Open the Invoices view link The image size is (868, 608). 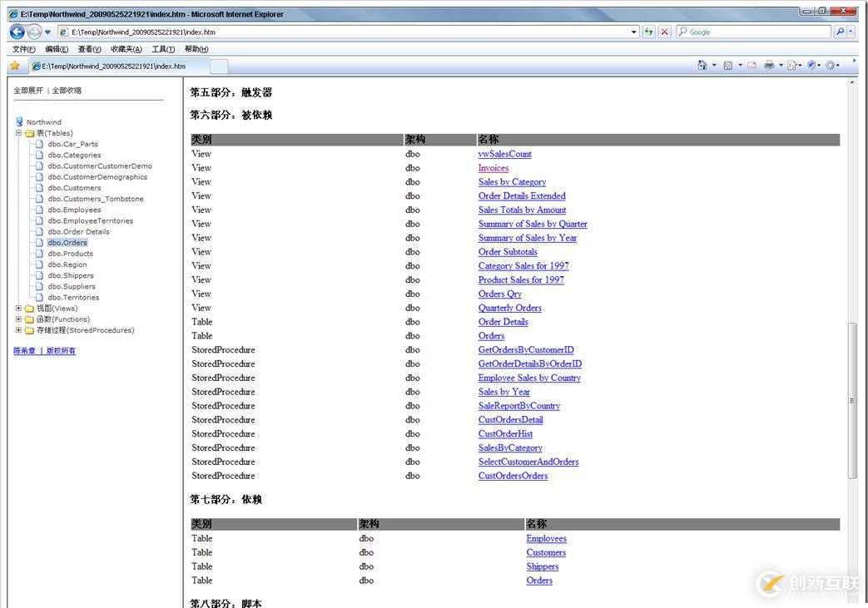tap(494, 168)
